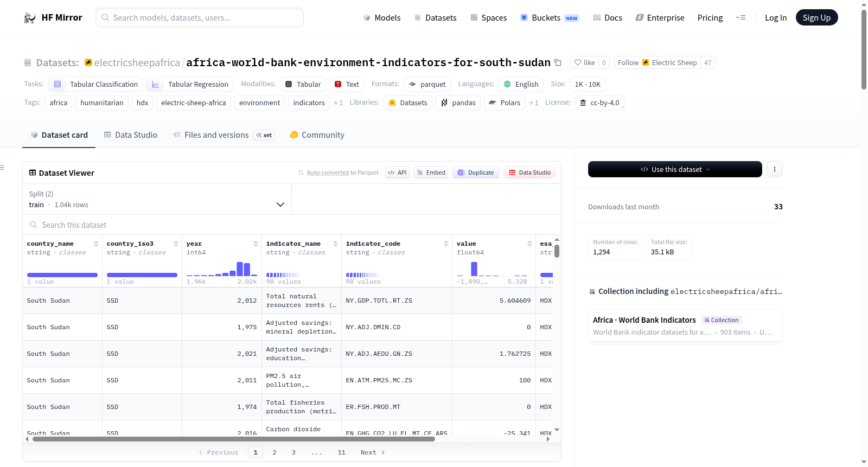Focus the Search this dataset field

click(292, 225)
